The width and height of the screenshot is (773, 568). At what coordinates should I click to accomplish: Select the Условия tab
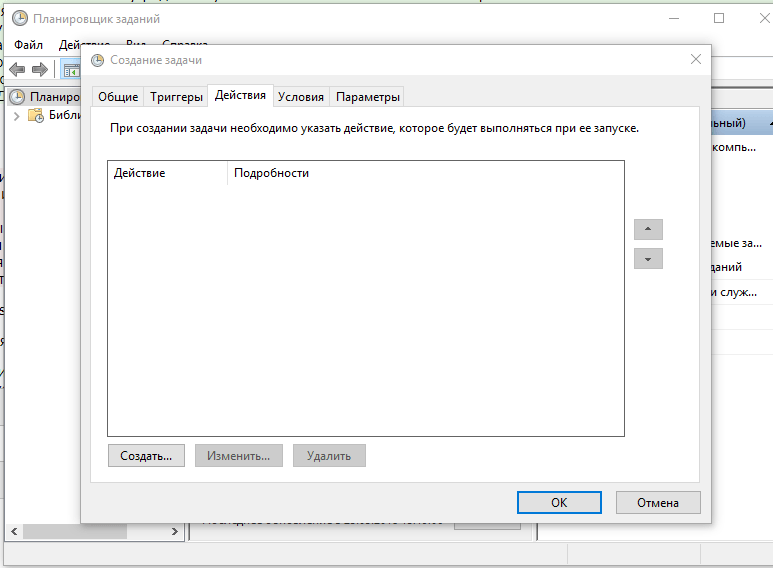pyautogui.click(x=301, y=97)
